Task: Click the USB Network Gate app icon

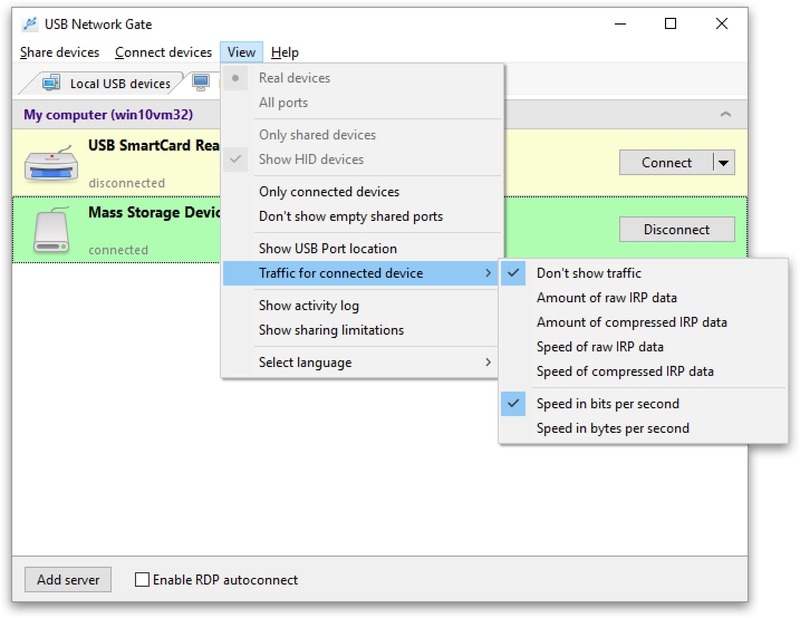Action: (30, 24)
